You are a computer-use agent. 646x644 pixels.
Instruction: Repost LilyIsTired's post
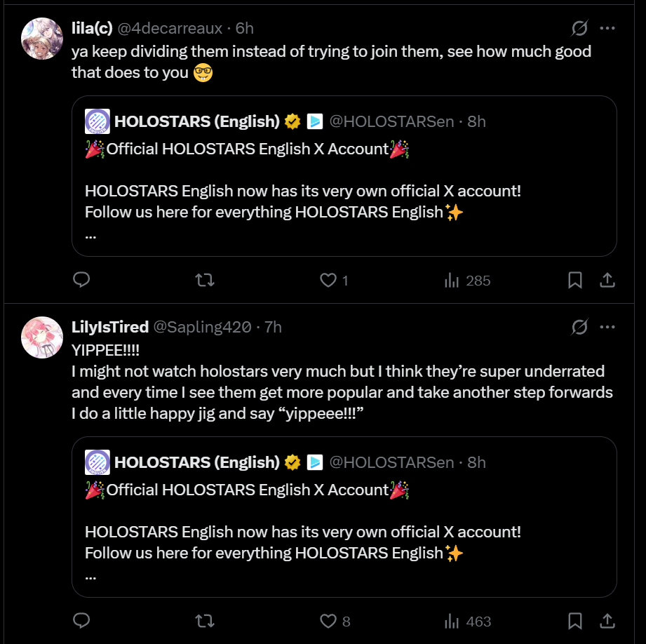pyautogui.click(x=204, y=622)
